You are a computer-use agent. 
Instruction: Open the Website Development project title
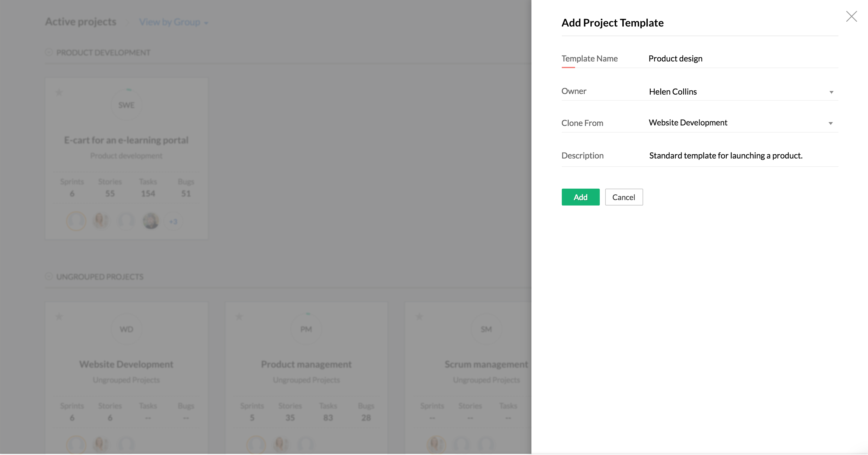pyautogui.click(x=126, y=364)
